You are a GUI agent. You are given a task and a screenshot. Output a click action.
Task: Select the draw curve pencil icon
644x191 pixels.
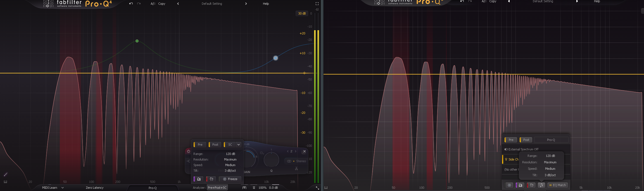[x=5, y=175]
